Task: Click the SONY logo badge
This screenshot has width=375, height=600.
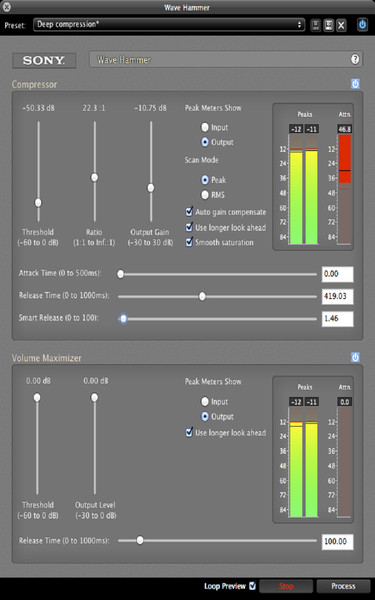Action: click(x=44, y=60)
